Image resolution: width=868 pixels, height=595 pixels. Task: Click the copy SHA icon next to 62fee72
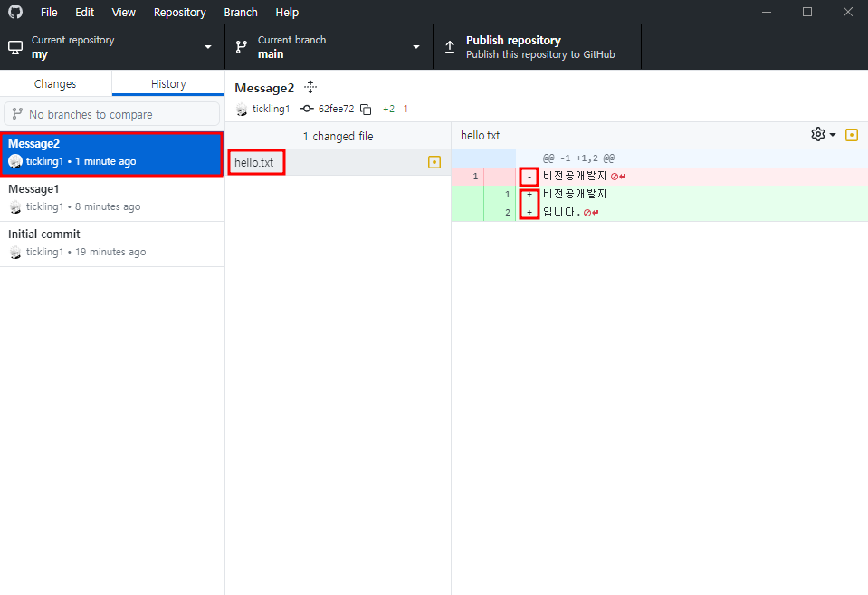pyautogui.click(x=366, y=110)
